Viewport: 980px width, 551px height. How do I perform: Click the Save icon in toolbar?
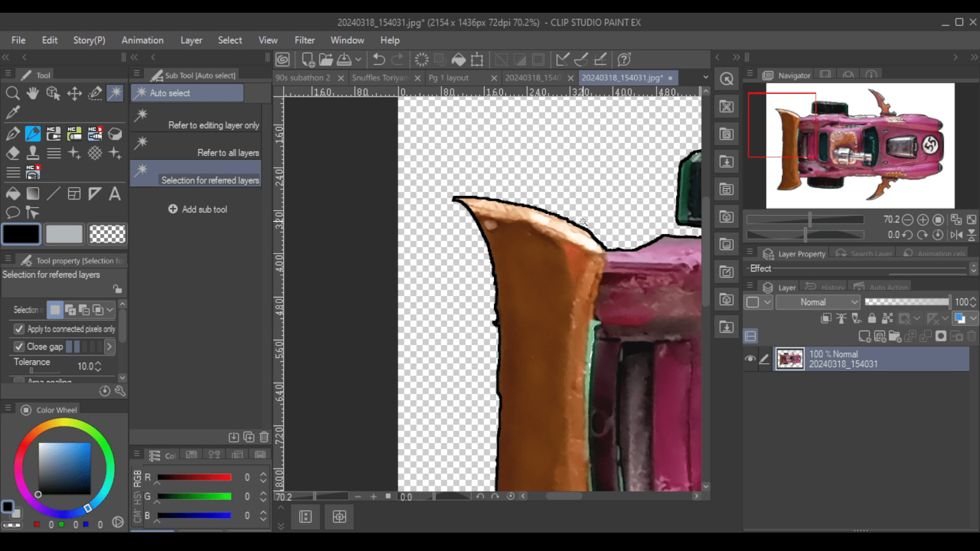(345, 60)
